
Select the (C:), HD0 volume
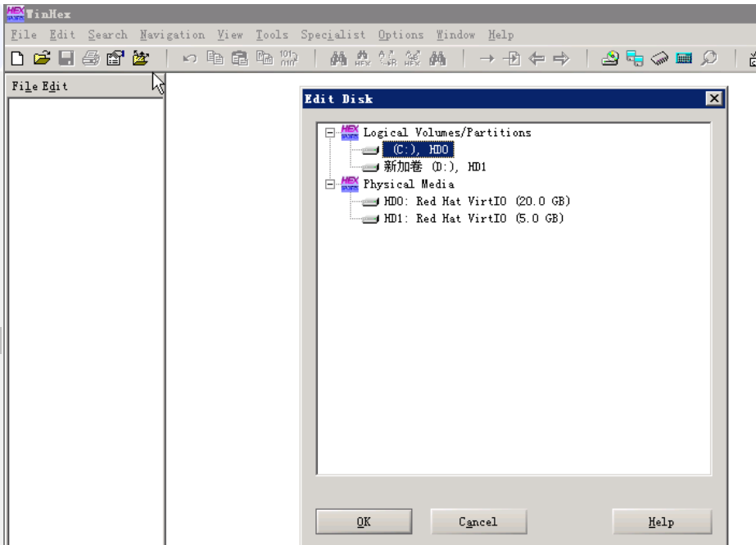pos(418,149)
